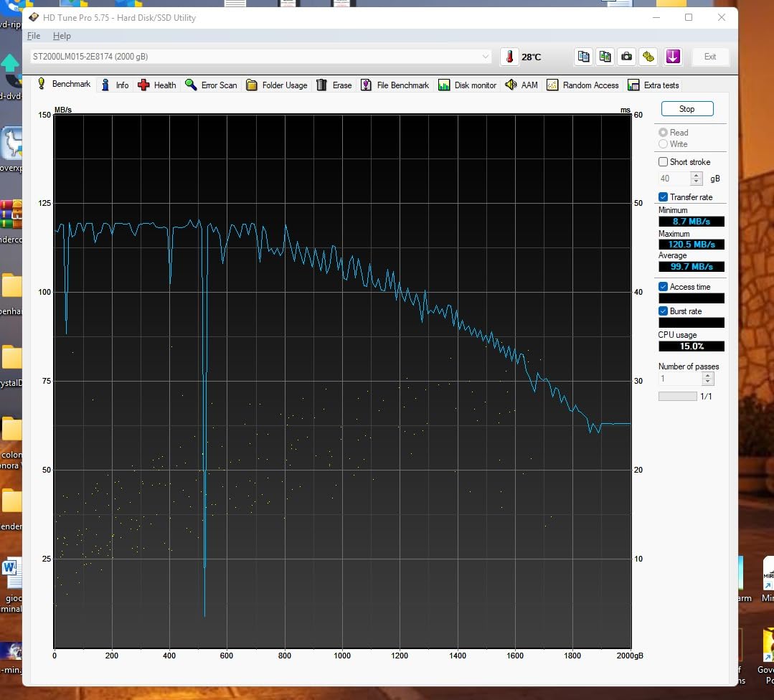Click the purple download arrow icon
The height and width of the screenshot is (700, 774).
[673, 57]
